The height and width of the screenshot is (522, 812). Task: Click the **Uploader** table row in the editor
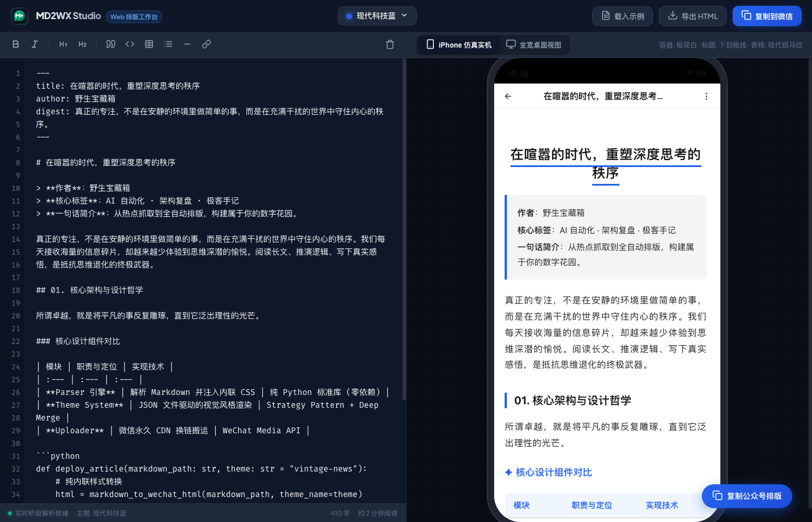click(x=173, y=430)
